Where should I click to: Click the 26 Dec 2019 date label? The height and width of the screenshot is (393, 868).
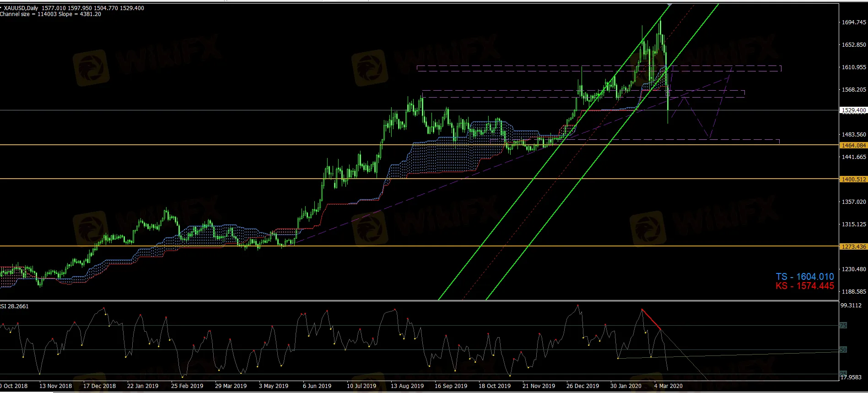click(583, 386)
